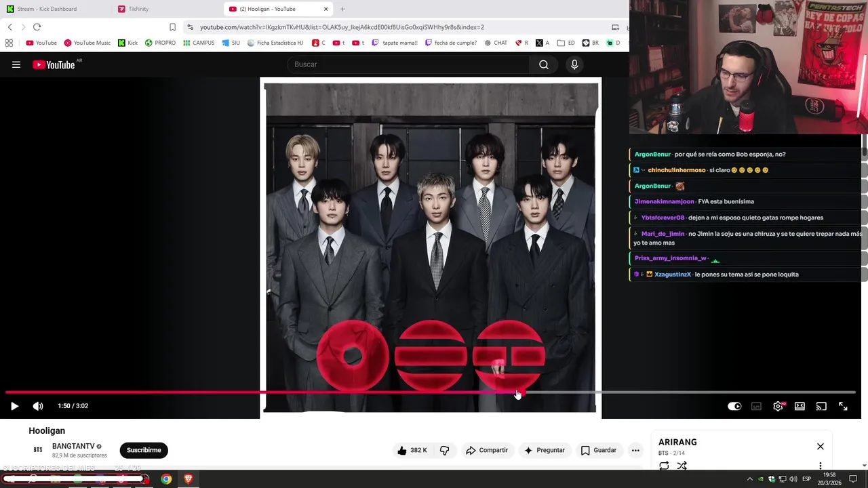Open the YouTube guide hamburger menu
868x488 pixels.
coord(16,64)
